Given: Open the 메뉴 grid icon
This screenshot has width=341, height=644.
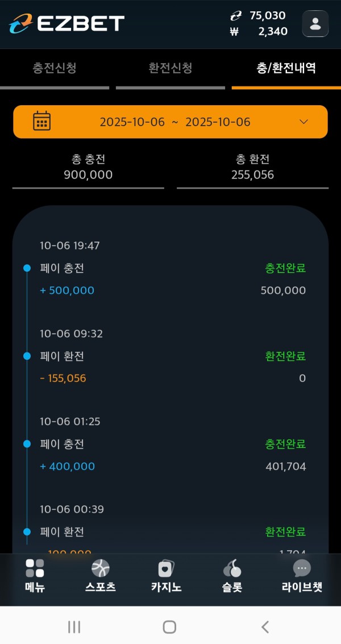Looking at the screenshot, I should [35, 568].
